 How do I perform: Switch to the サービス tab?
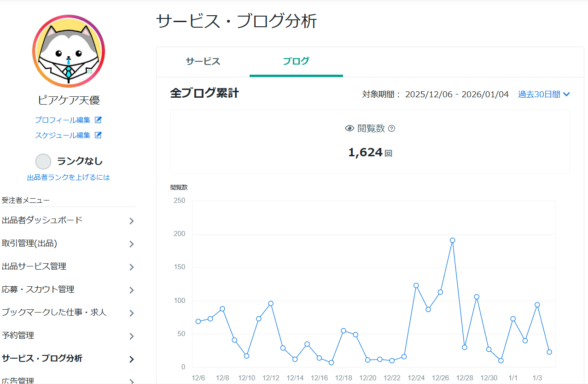[203, 61]
